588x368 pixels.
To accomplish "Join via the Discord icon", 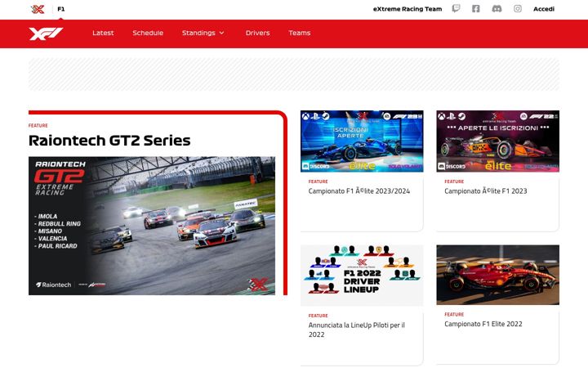I will pyautogui.click(x=497, y=9).
